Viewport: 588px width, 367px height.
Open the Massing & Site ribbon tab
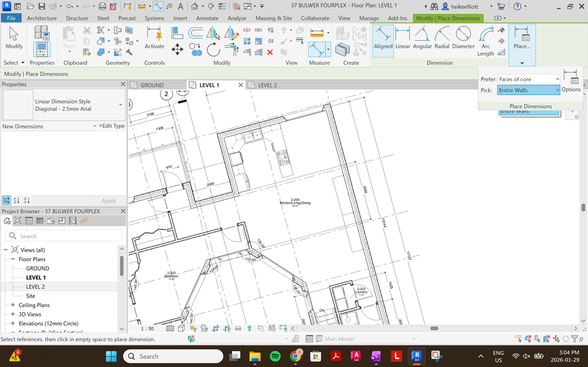pyautogui.click(x=273, y=18)
